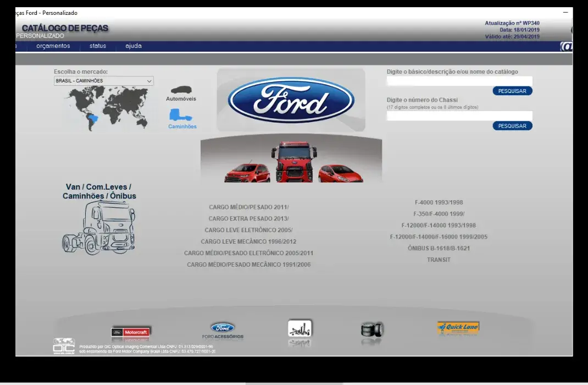Viewport: 588px width, 385px height.
Task: Click PESQUISAR under chassis number field
Action: [x=512, y=126]
